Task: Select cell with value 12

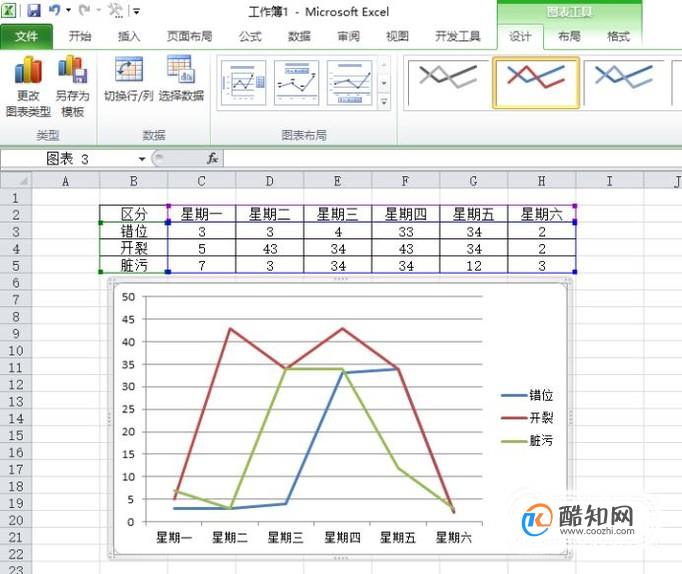Action: (474, 265)
